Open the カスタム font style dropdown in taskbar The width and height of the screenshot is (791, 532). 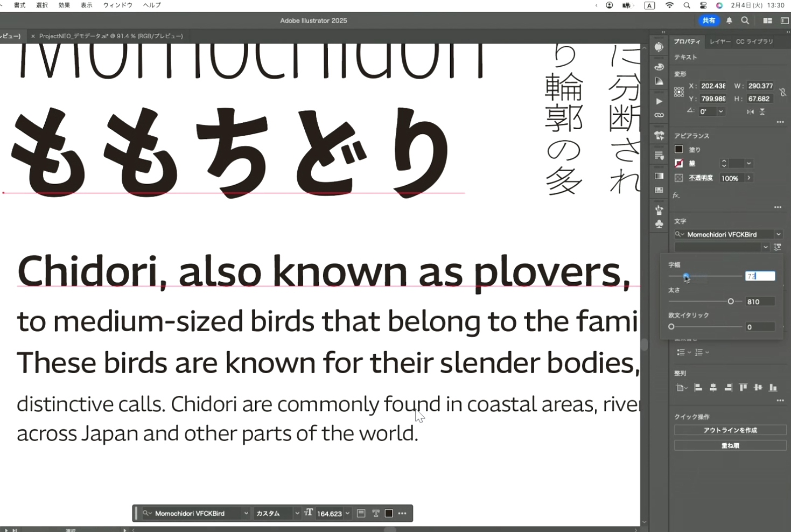tap(297, 514)
